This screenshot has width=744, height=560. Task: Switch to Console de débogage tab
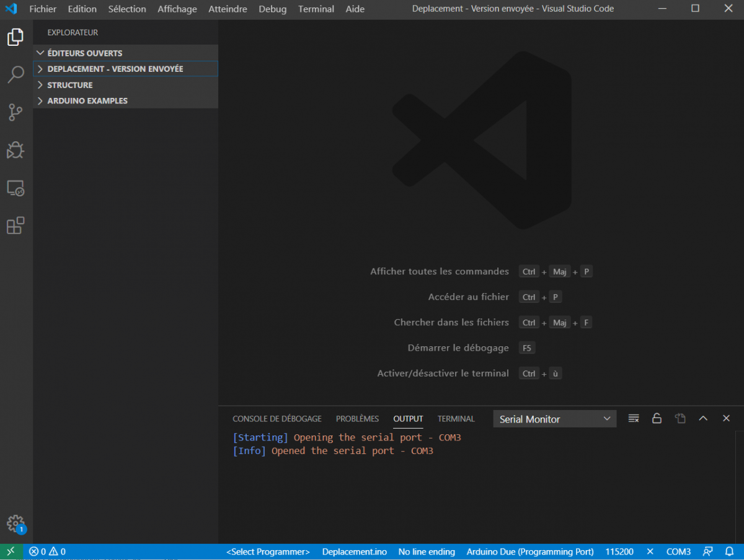click(277, 419)
